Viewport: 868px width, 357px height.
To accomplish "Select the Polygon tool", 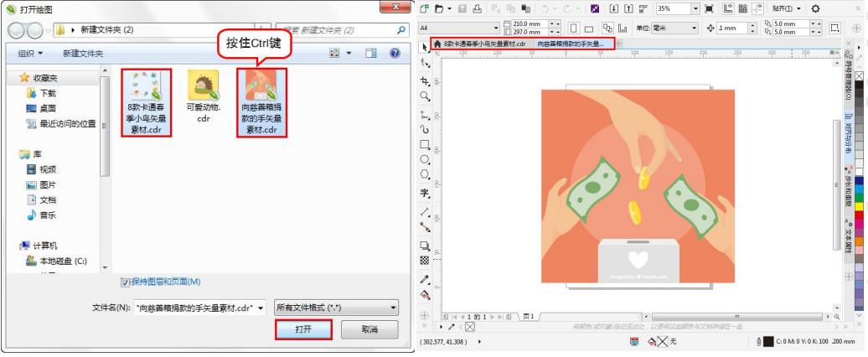I will pyautogui.click(x=425, y=174).
